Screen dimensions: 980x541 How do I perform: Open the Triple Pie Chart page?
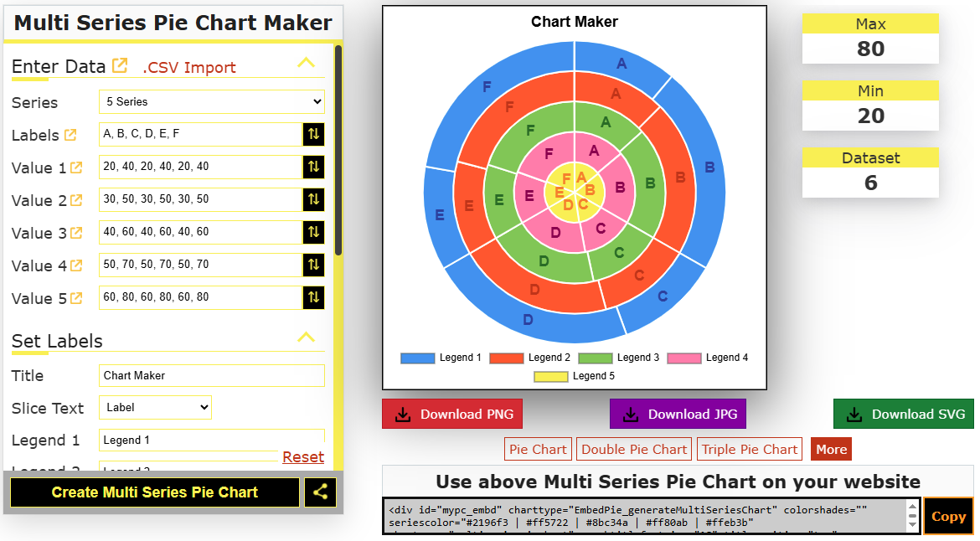click(x=749, y=448)
